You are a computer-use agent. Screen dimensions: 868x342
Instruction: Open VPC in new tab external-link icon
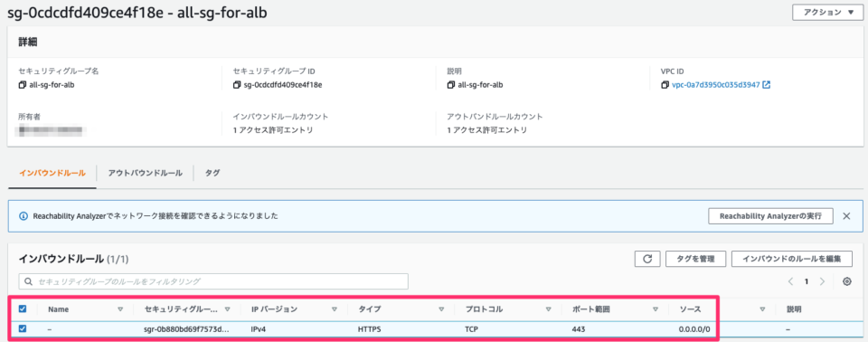pos(766,85)
